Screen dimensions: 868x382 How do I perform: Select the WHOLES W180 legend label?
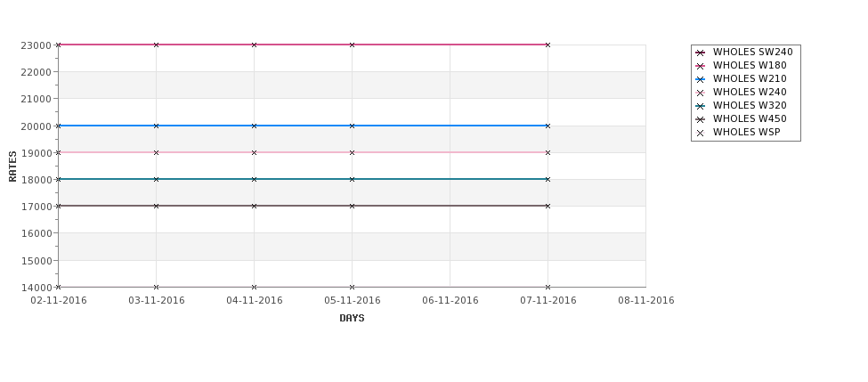tap(750, 65)
